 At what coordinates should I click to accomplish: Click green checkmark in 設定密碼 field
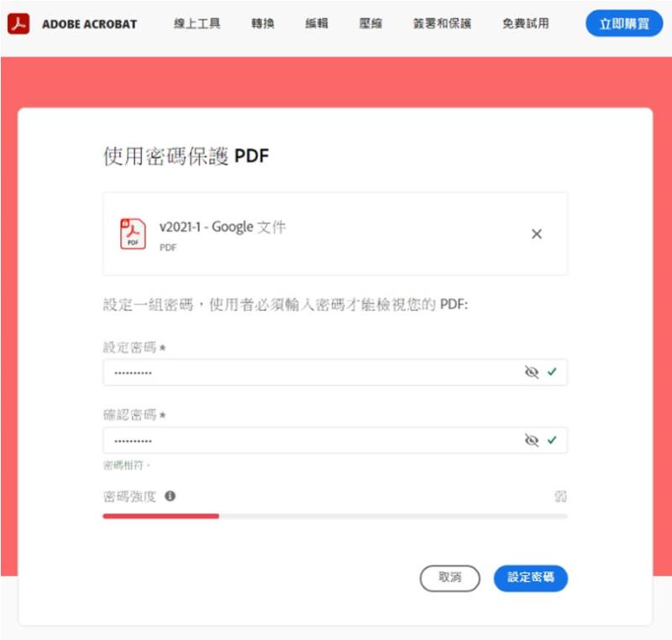[552, 371]
